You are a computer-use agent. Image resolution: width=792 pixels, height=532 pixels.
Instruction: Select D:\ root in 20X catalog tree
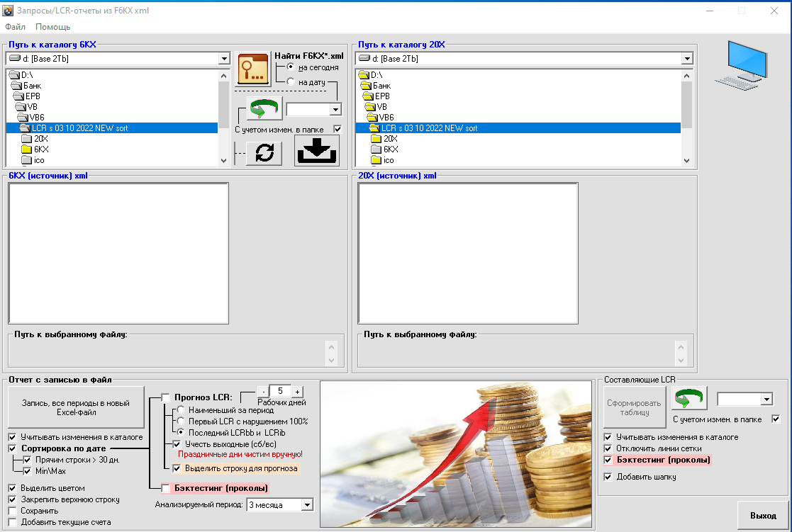(370, 75)
